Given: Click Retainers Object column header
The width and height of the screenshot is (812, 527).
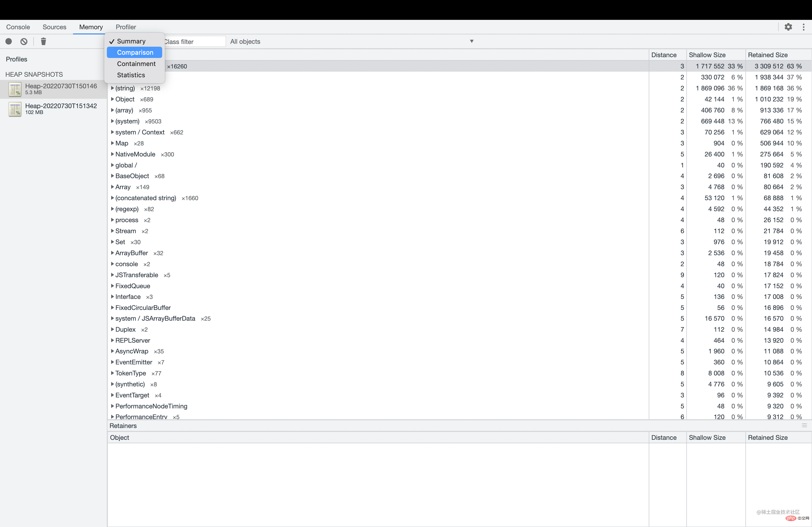Looking at the screenshot, I should [x=378, y=438].
